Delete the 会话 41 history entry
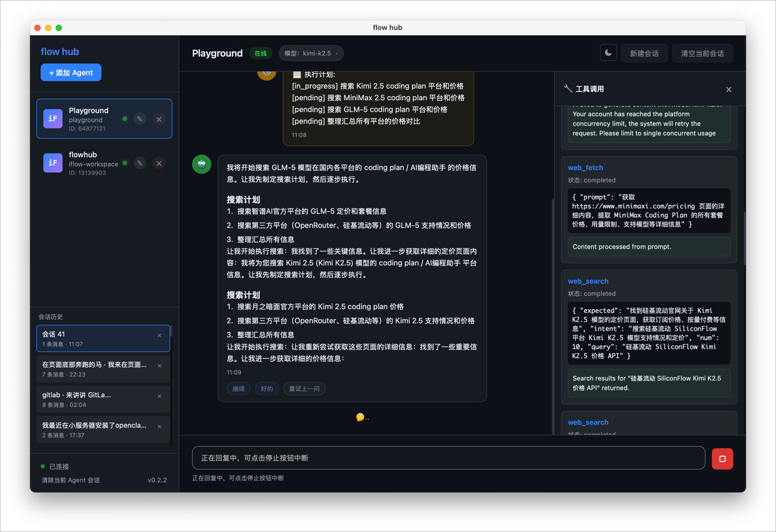 point(159,335)
